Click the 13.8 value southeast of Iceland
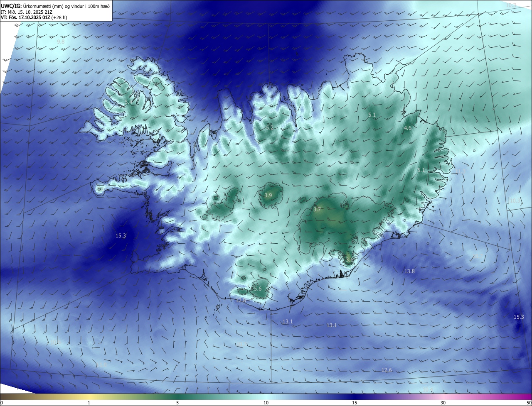Viewport: 532px width, 406px height. (409, 271)
